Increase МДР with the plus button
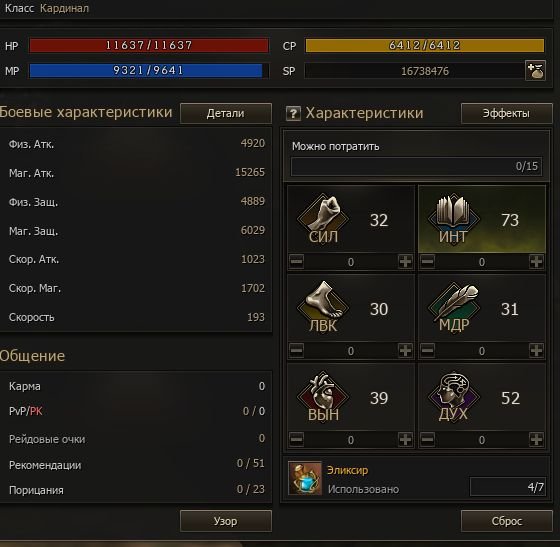This screenshot has height=547, width=560. click(x=536, y=350)
